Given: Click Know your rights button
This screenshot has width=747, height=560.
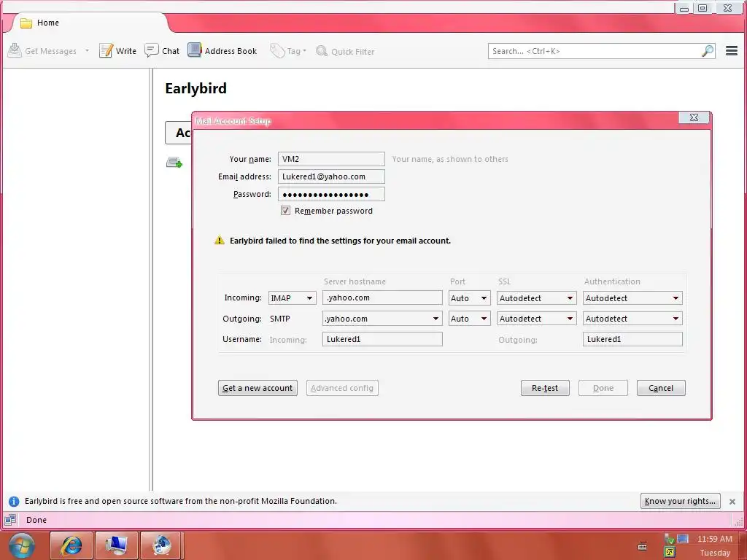Looking at the screenshot, I should [681, 501].
